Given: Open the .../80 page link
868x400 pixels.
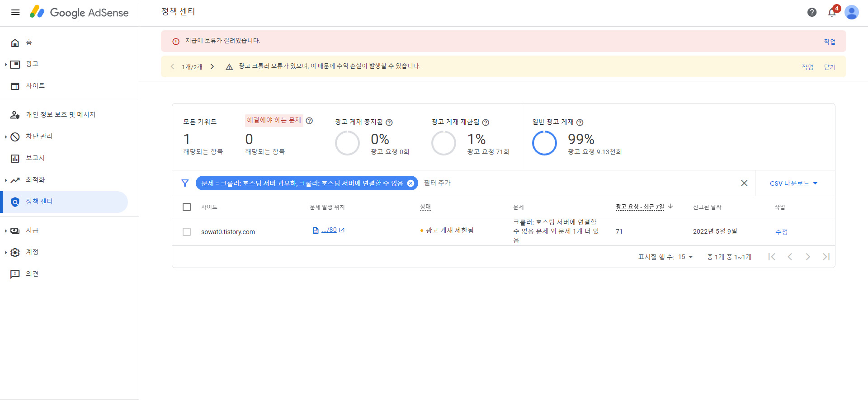Looking at the screenshot, I should point(329,230).
